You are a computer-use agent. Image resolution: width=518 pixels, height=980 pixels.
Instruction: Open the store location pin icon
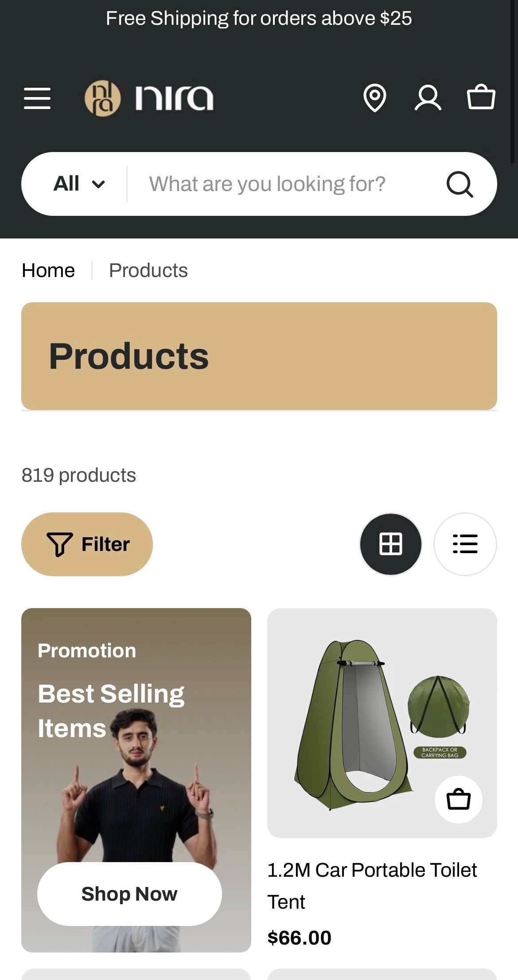374,98
